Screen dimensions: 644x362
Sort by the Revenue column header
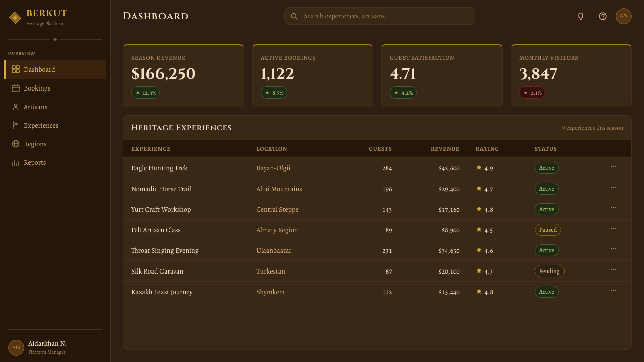445,149
